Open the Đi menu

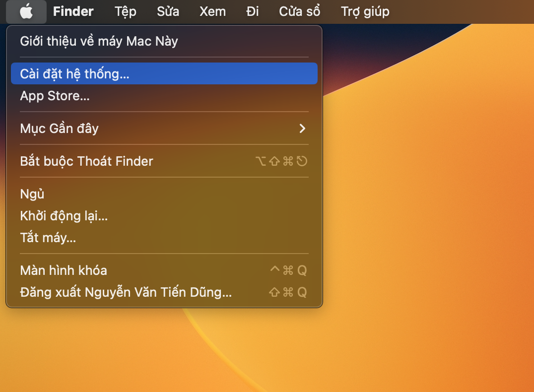252,11
